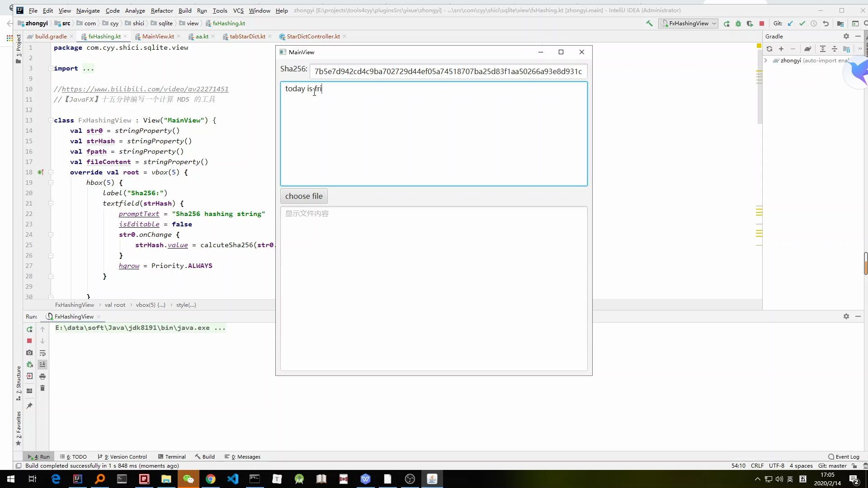868x488 pixels.
Task: Show Git history clock icon
Action: [814, 23]
